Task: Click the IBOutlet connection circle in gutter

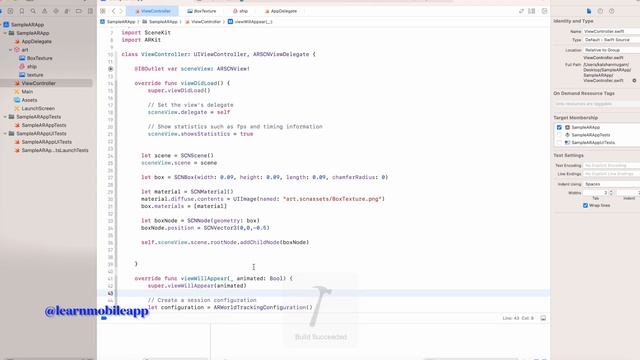Action: coord(111,69)
